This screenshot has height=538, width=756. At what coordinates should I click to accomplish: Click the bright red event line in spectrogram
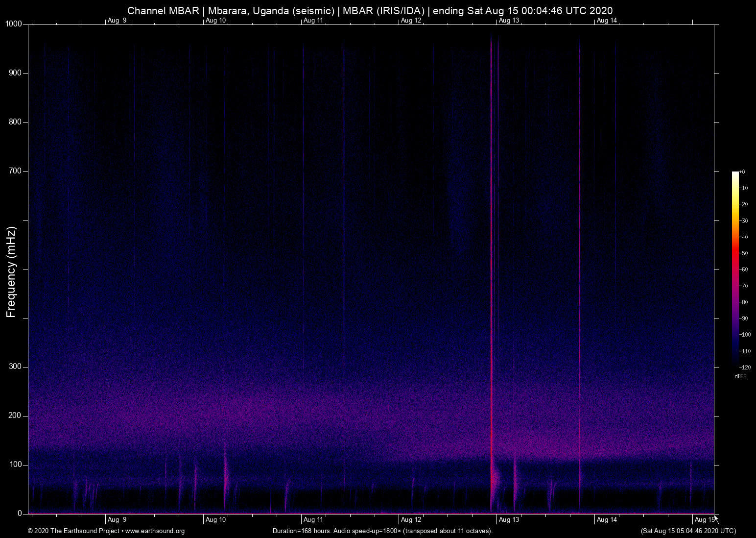(x=492, y=269)
